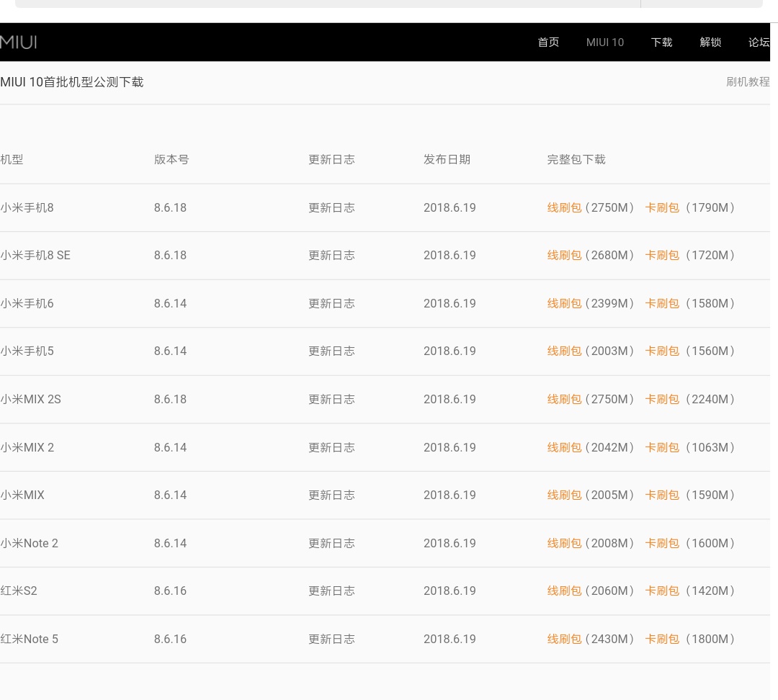Open 更新日志 for 小米手机5
The height and width of the screenshot is (700, 778).
tap(331, 351)
